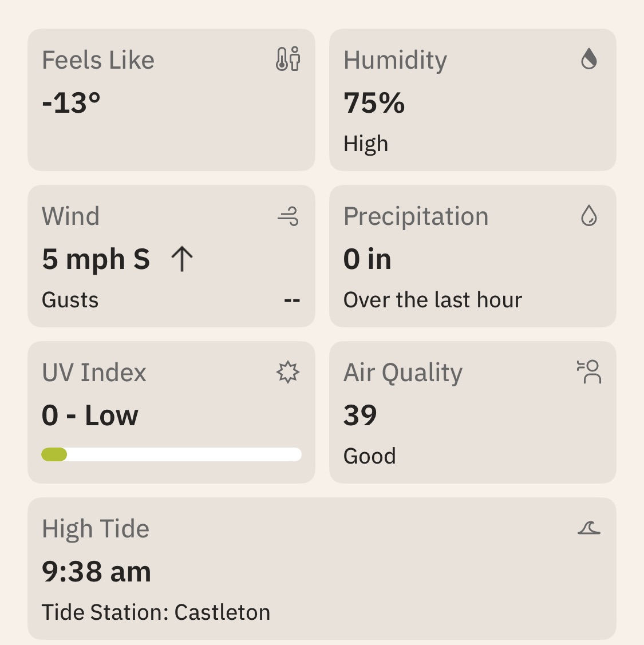Viewport: 644px width, 645px height.
Task: Click the UV Index sun icon
Action: click(288, 373)
